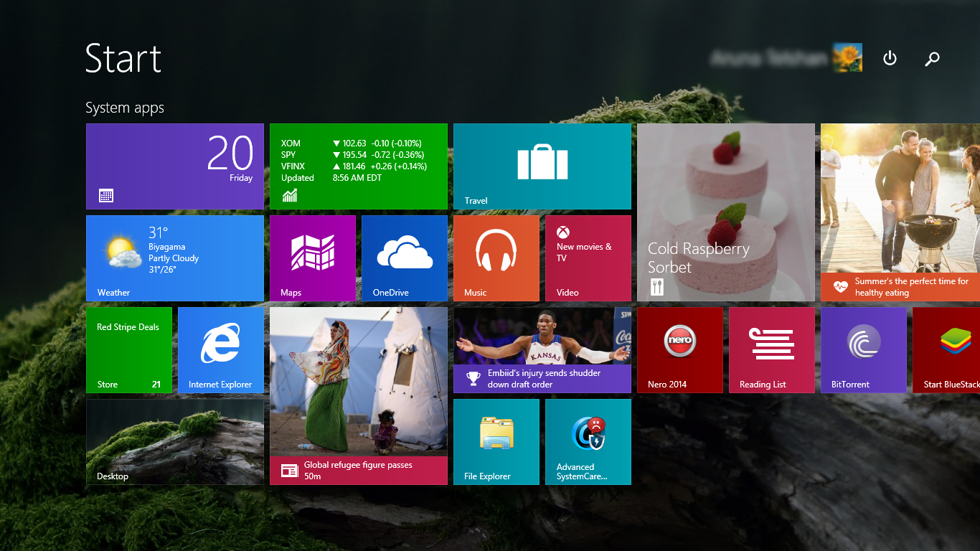Open the Video tile with Xbox logo
The height and width of the screenshot is (551, 980).
(588, 258)
